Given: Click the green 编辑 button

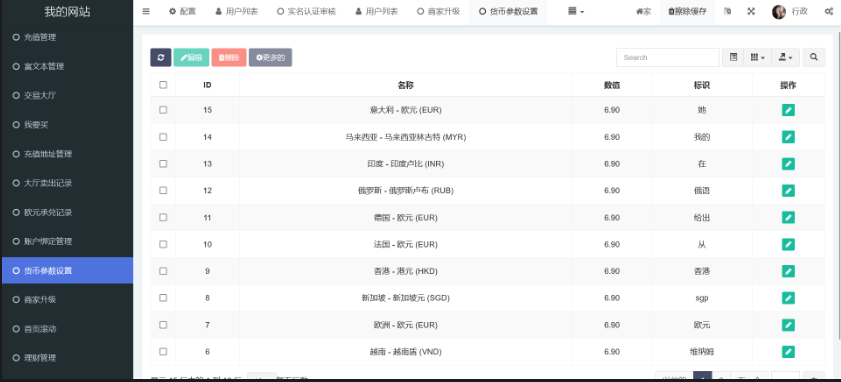Looking at the screenshot, I should (x=191, y=57).
